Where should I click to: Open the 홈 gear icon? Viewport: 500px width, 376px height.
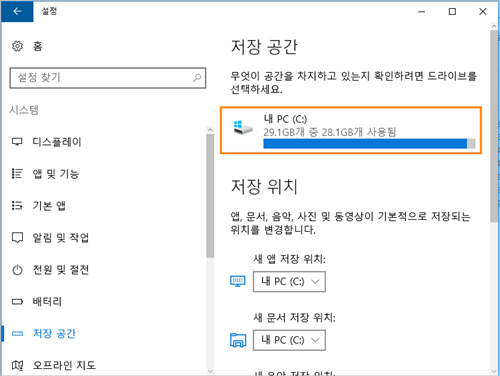[x=17, y=46]
